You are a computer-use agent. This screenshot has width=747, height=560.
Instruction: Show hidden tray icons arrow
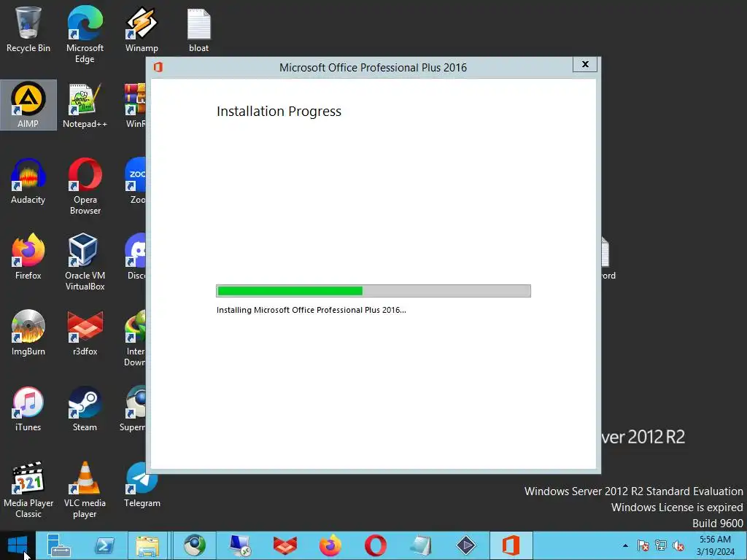click(x=625, y=545)
